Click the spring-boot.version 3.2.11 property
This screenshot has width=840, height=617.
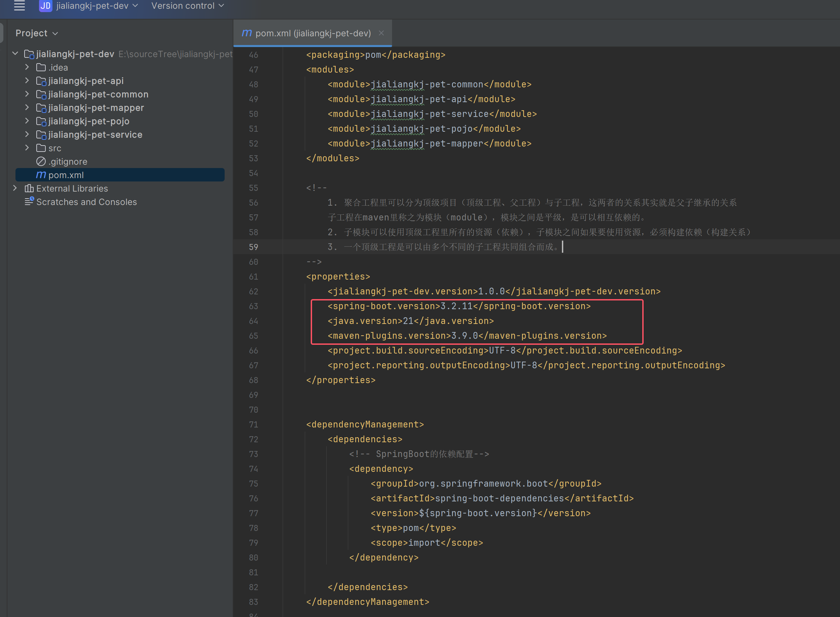pyautogui.click(x=459, y=306)
